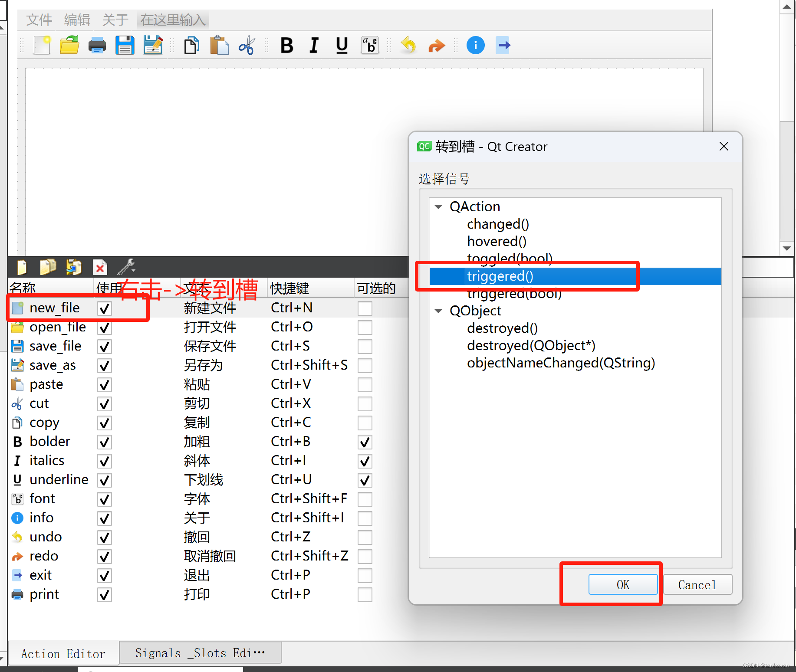Check the 可选的 checkbox for cut
796x672 pixels.
coord(365,403)
